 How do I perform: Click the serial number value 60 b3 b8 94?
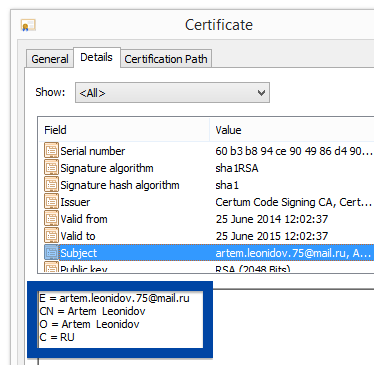click(294, 151)
